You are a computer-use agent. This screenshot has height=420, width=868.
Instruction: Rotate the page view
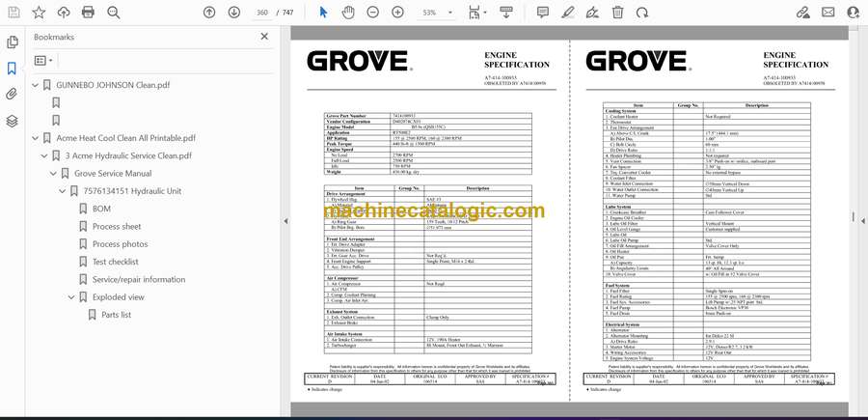click(x=642, y=13)
